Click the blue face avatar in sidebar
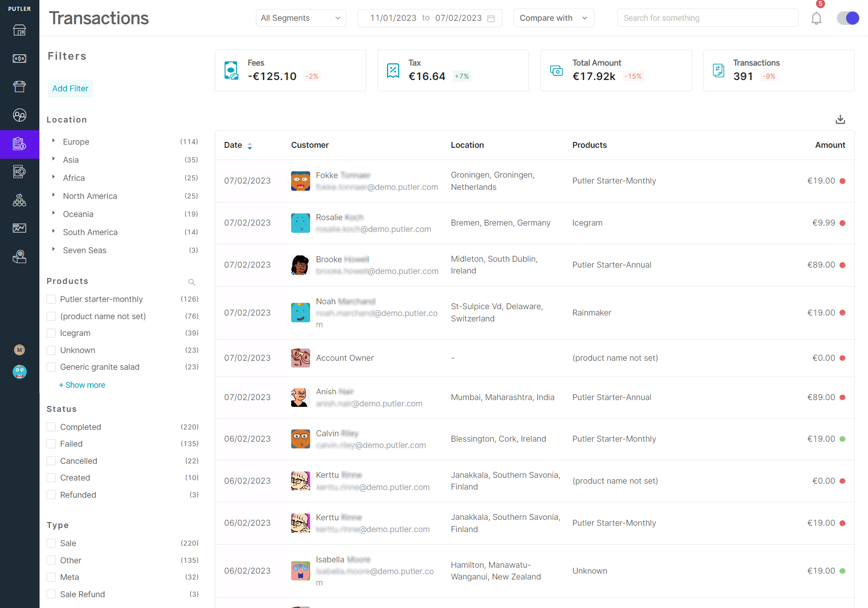The image size is (868, 608). coord(19,372)
